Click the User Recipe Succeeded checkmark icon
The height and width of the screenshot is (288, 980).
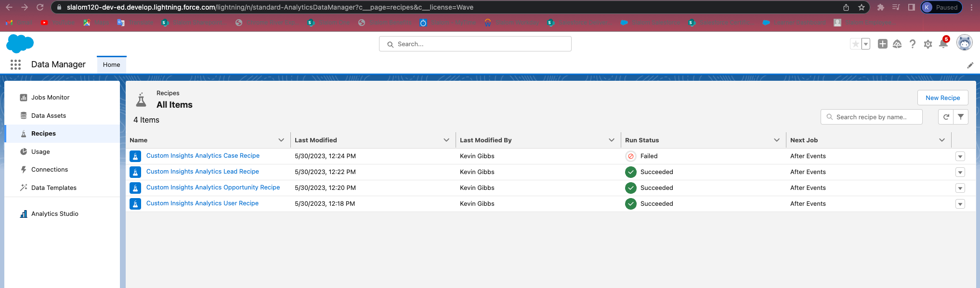pyautogui.click(x=630, y=204)
